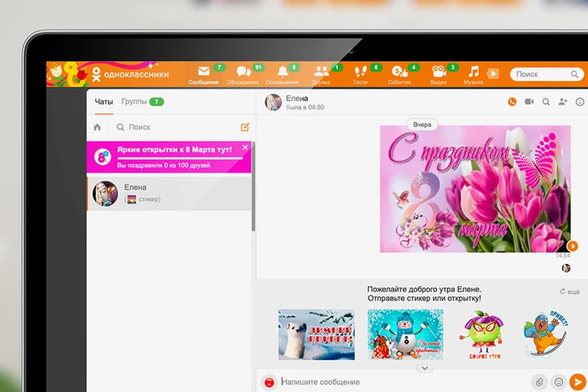
Task: Click the compose new chat pencil icon
Action: [245, 127]
